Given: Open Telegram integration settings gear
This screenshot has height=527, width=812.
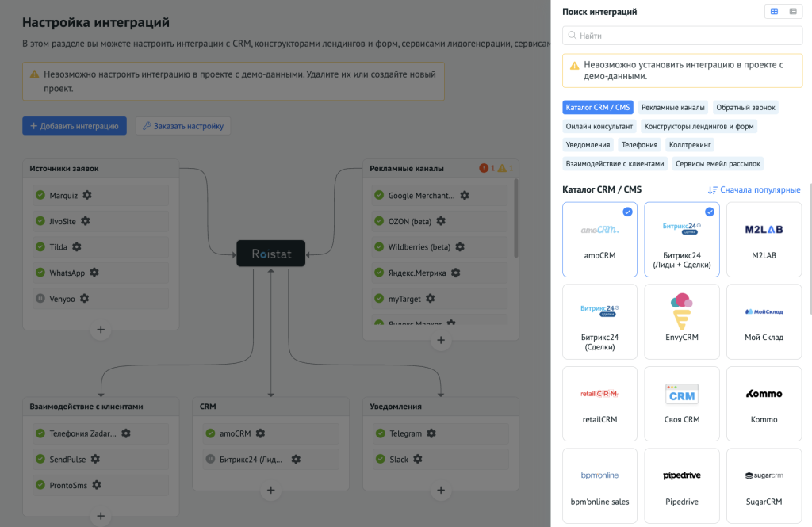Looking at the screenshot, I should coord(432,433).
